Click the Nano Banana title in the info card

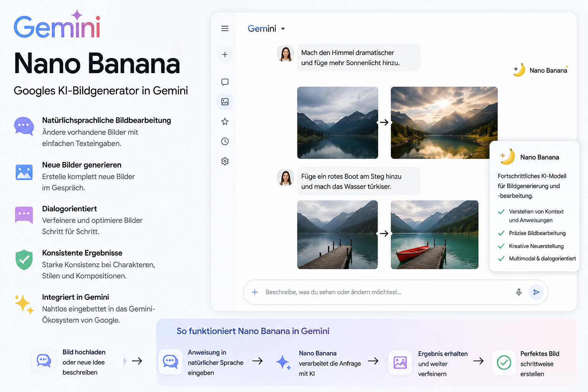[539, 157]
